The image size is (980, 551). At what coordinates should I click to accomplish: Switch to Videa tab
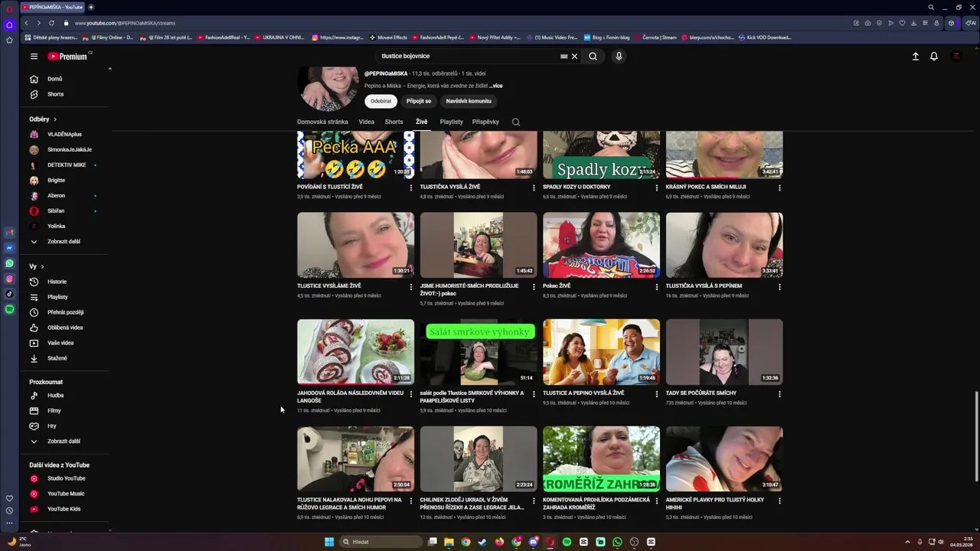(x=367, y=122)
